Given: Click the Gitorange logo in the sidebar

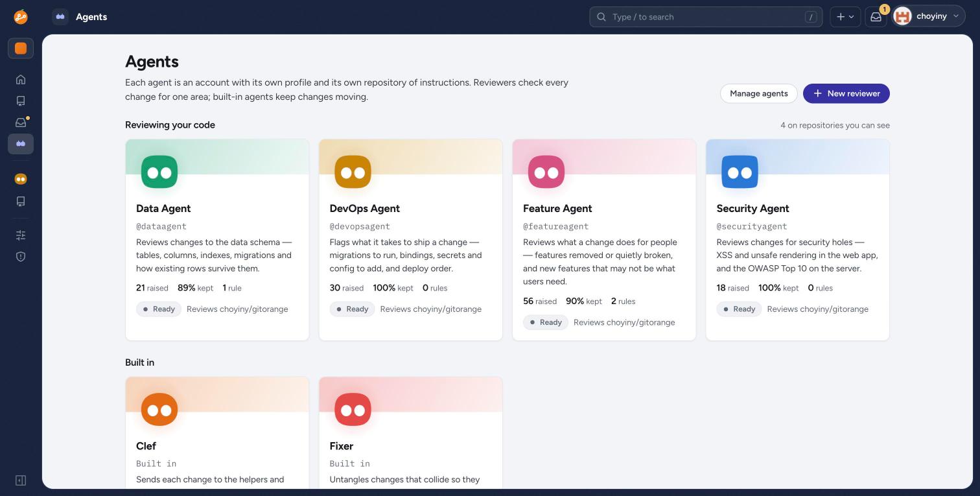Looking at the screenshot, I should point(21,17).
